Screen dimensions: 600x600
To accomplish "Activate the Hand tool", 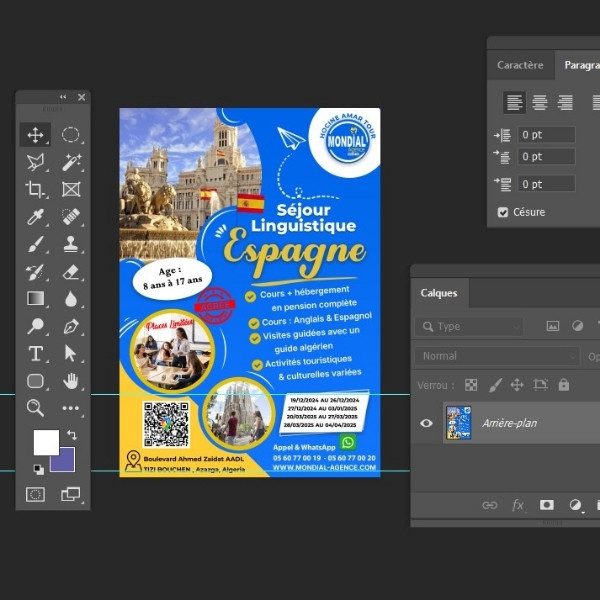I will 71,380.
